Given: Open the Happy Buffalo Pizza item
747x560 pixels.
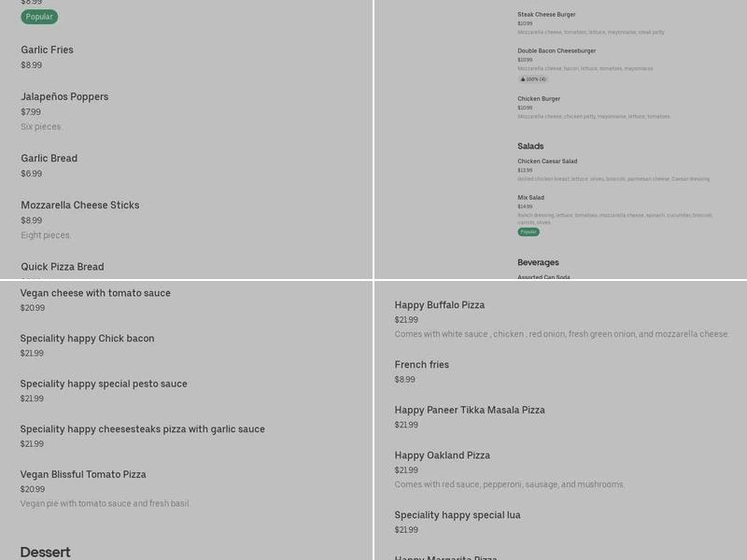Looking at the screenshot, I should (x=439, y=305).
